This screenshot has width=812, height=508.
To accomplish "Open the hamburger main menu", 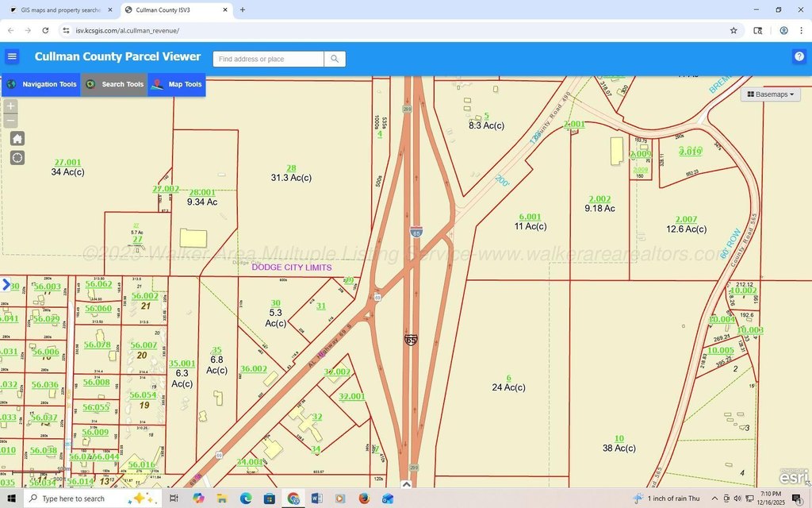I will click(x=12, y=56).
